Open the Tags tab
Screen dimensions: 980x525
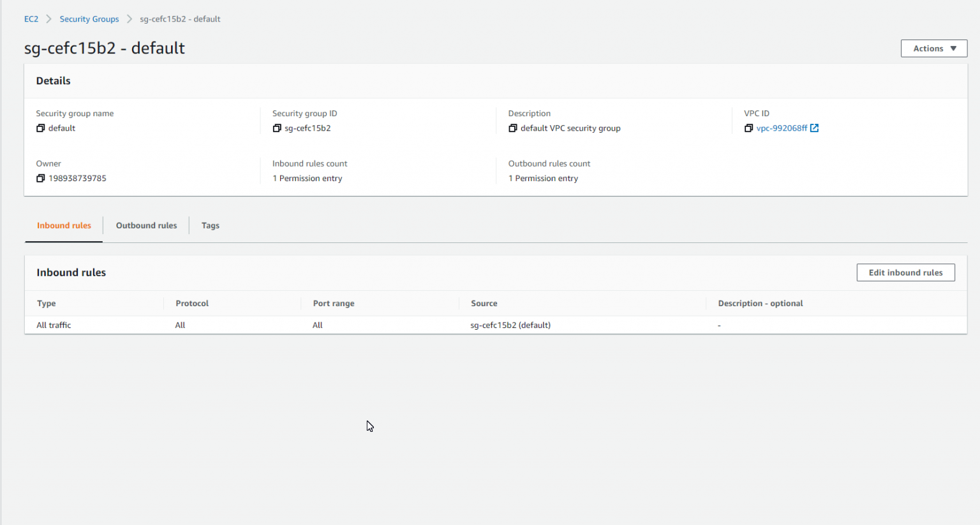point(210,225)
